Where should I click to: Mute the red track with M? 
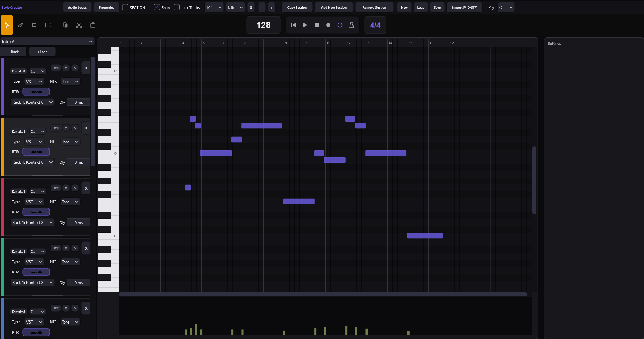[66, 188]
